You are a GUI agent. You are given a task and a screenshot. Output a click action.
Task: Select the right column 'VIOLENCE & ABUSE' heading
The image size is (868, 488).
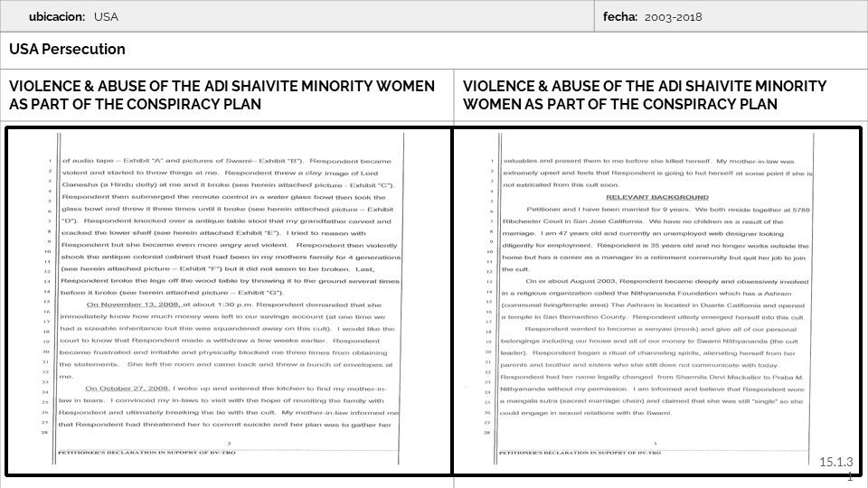(x=645, y=95)
